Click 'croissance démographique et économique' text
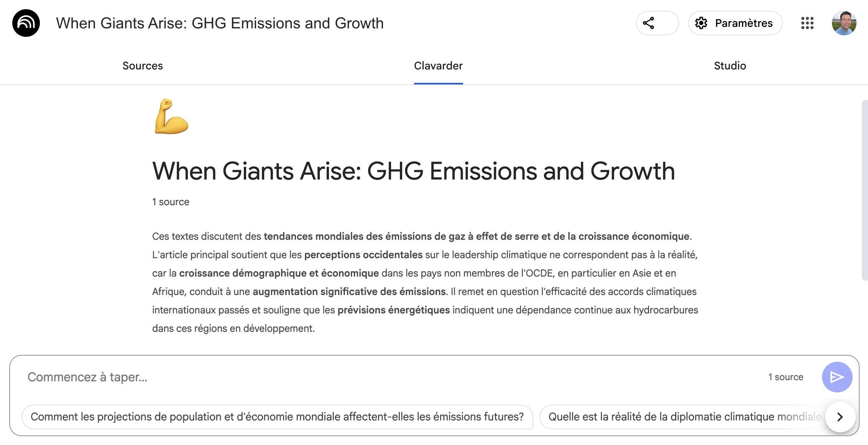 pyautogui.click(x=279, y=273)
